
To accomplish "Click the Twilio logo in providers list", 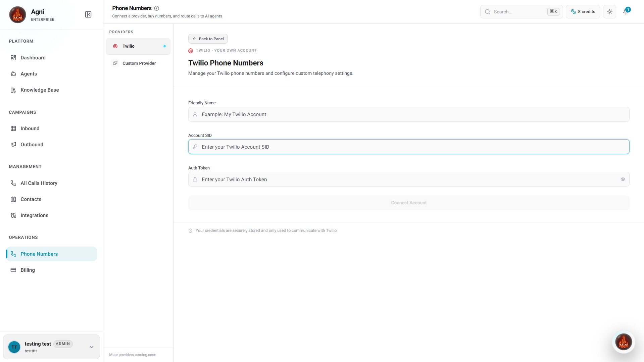I will 115,46.
